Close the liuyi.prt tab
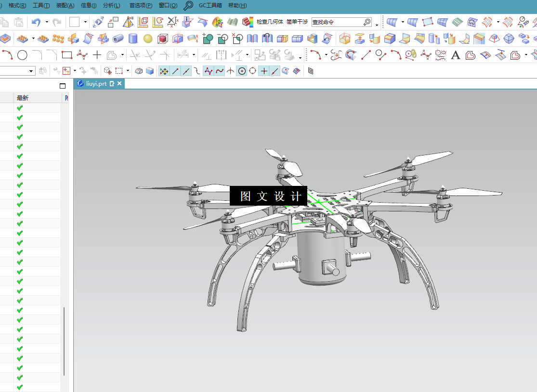Screen dimensions: 537x392 [x=119, y=83]
